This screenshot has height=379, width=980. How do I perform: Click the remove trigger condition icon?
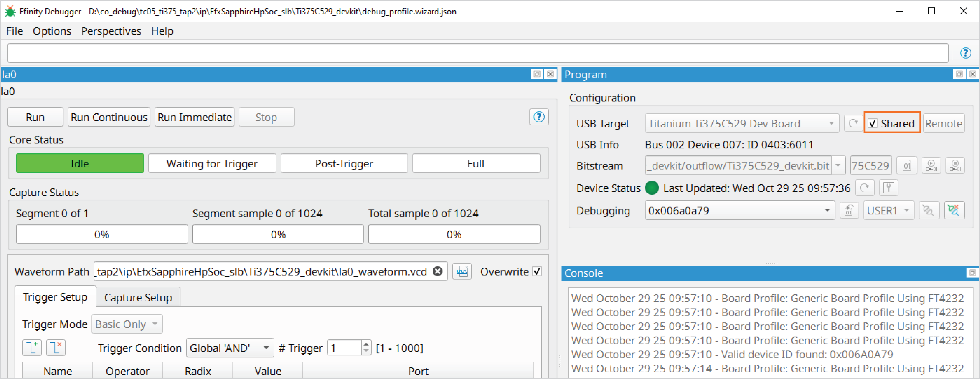[x=56, y=348]
